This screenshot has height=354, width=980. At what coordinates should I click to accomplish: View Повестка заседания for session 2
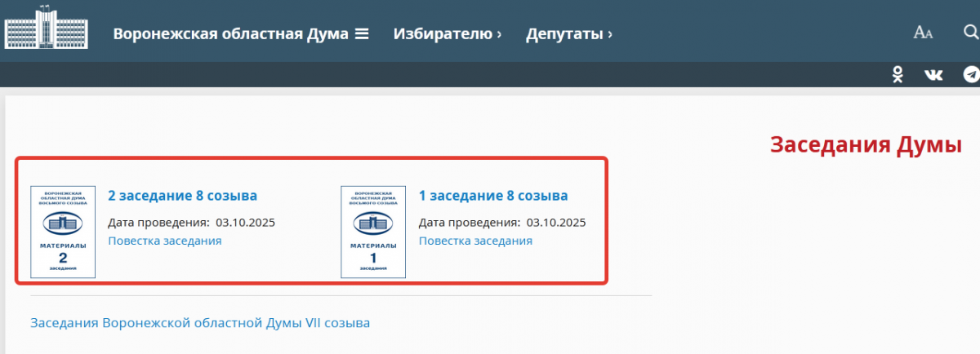click(165, 241)
